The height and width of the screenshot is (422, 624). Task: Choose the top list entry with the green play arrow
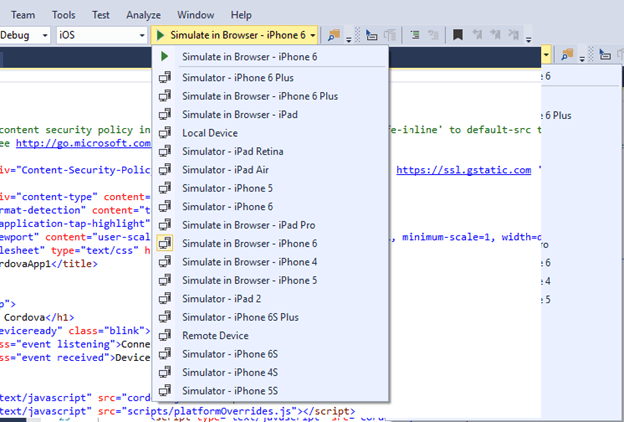tap(270, 57)
